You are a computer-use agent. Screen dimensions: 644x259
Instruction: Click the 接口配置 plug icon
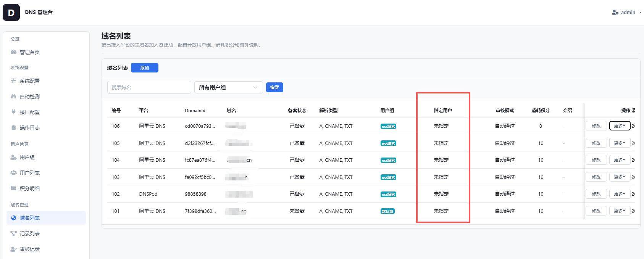[14, 112]
